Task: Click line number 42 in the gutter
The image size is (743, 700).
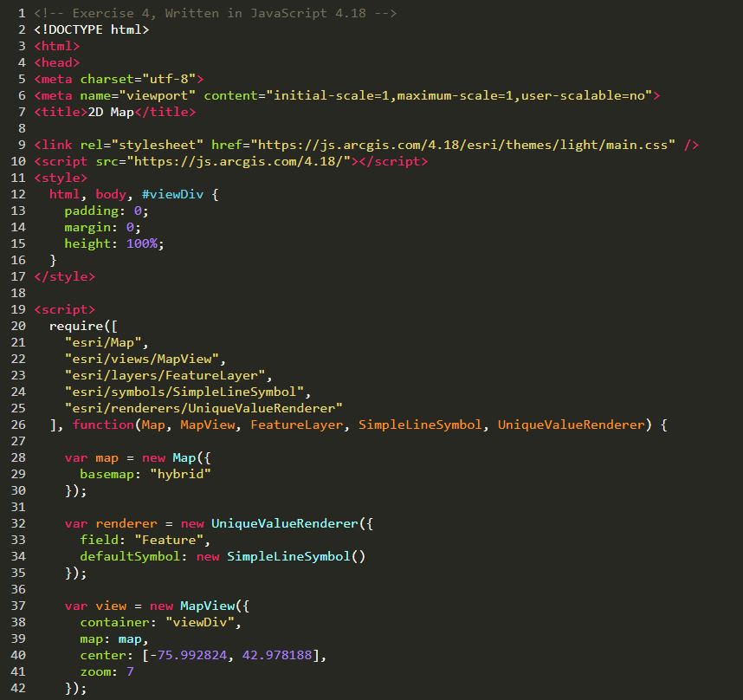Action: (18, 688)
